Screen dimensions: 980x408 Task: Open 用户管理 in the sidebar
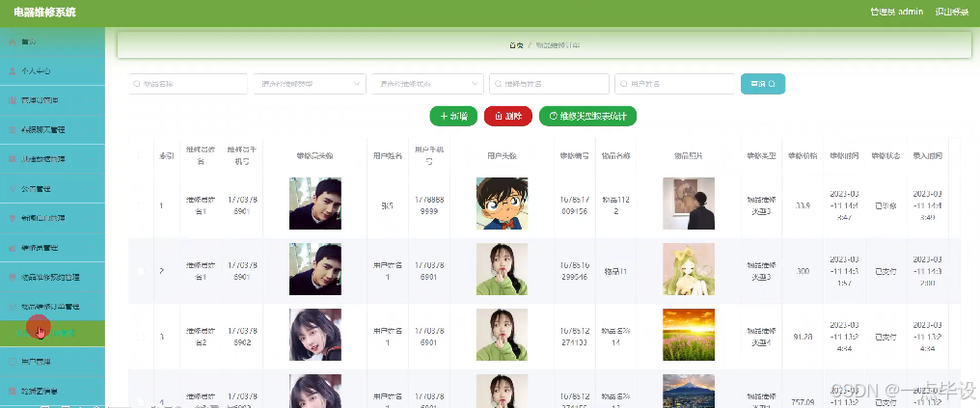point(52,362)
